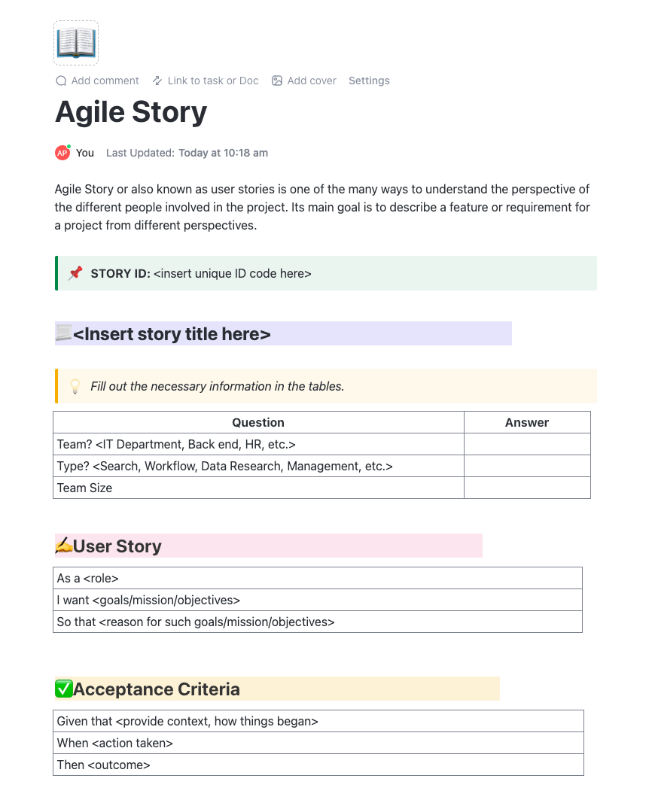Click the writing hand emoji by User Story

pos(63,546)
